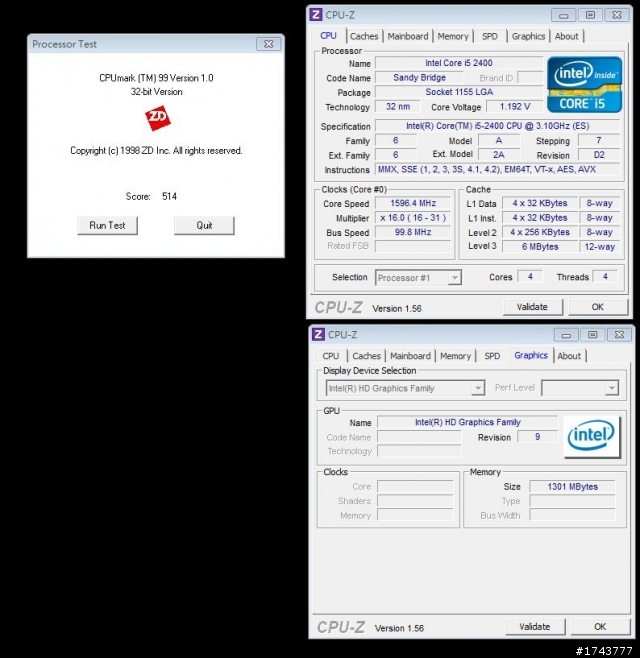Open Mainboard tab in bottom CPU-Z window
Screen dimensions: 640x659
pos(410,356)
